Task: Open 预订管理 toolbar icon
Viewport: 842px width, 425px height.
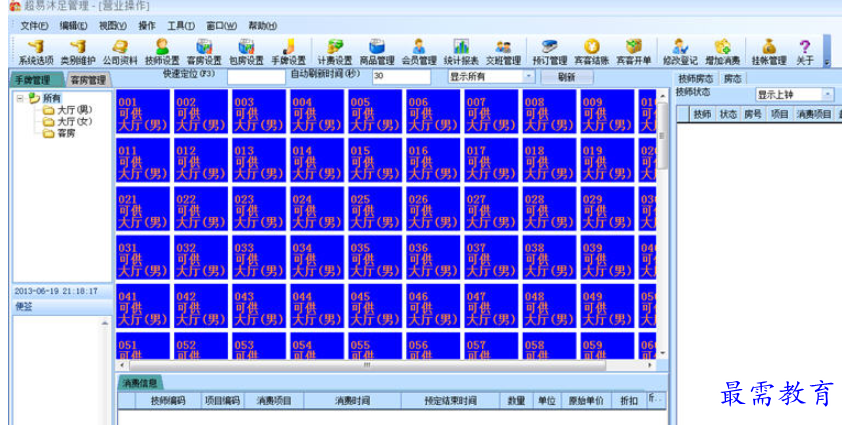Action: click(549, 53)
